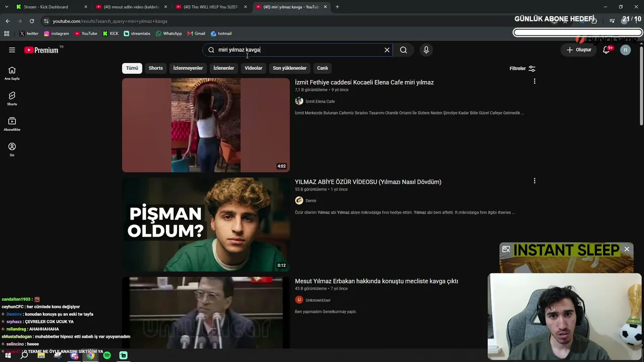Go to the YouTube Premium logo home
The width and height of the screenshot is (644, 362).
[x=41, y=50]
